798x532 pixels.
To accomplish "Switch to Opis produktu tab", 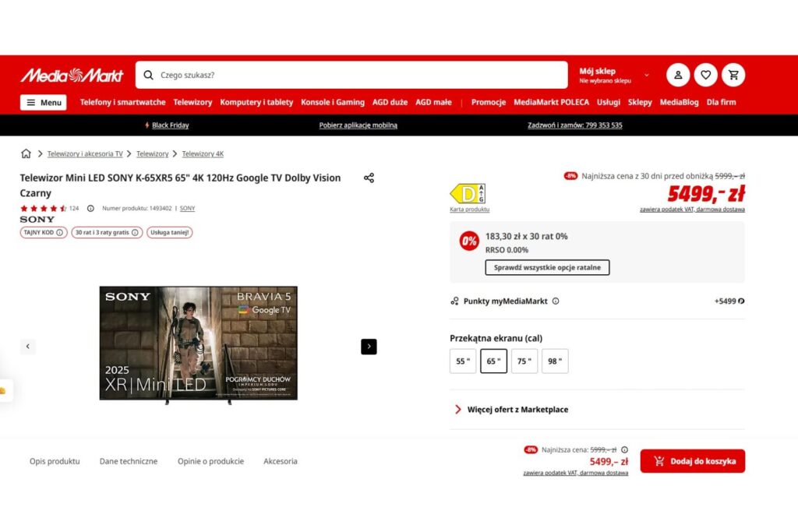I will (55, 461).
